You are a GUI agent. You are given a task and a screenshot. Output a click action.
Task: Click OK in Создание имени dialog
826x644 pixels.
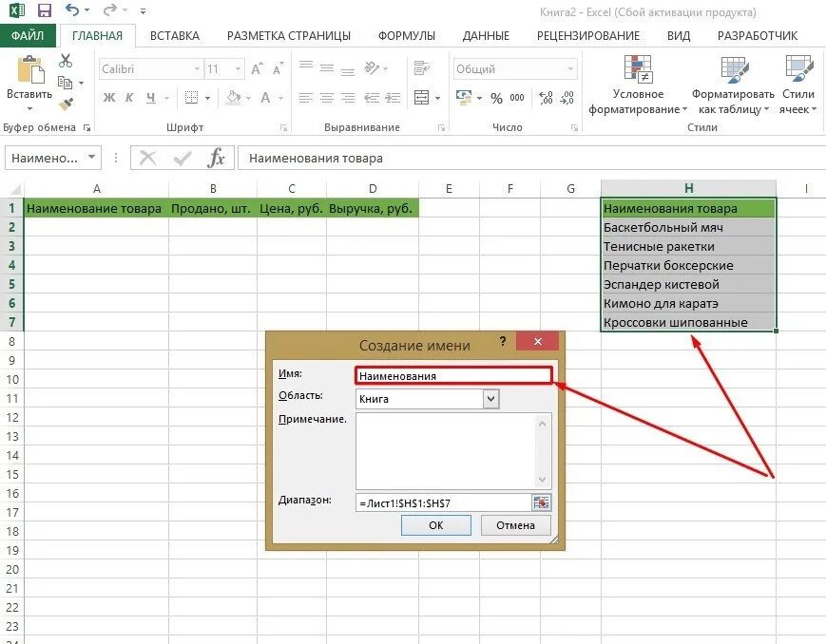pos(436,525)
